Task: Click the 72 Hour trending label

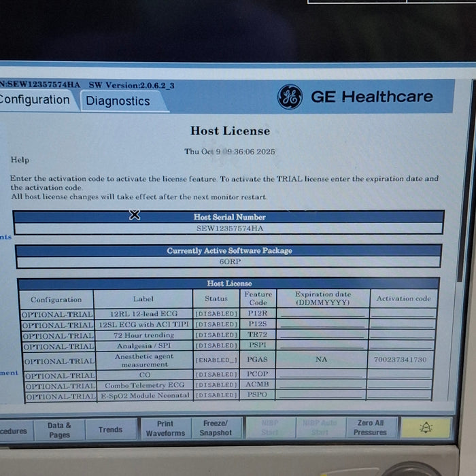Action: tap(143, 335)
